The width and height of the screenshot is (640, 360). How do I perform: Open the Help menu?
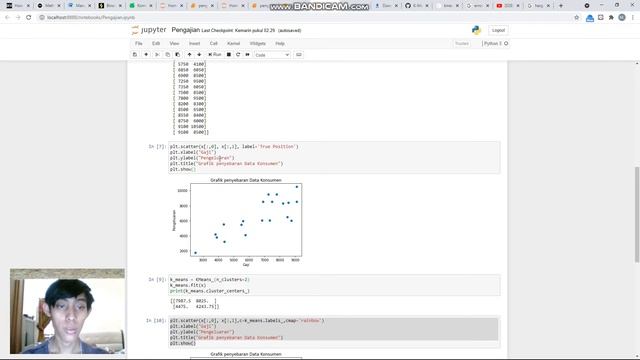280,43
